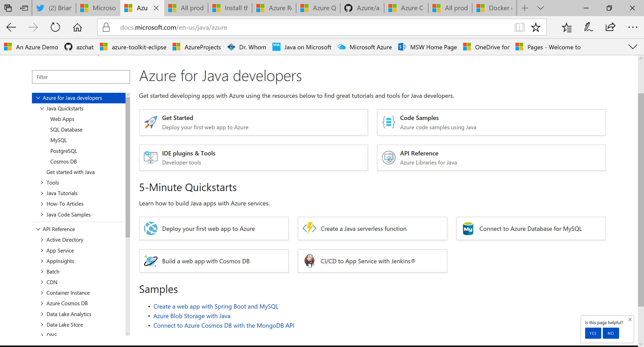This screenshot has height=347, width=644.
Task: Click the Code Samples braces icon
Action: tap(389, 122)
